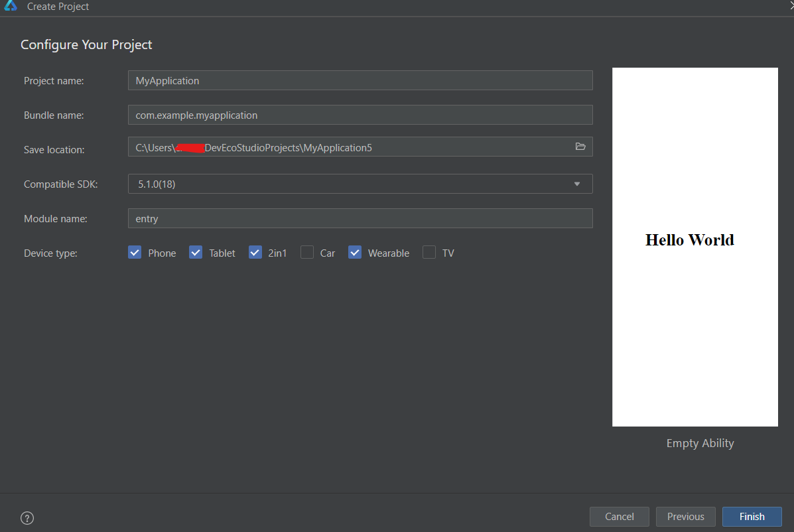Toggle the Tablet device type checkbox
The width and height of the screenshot is (794, 532).
pos(196,252)
